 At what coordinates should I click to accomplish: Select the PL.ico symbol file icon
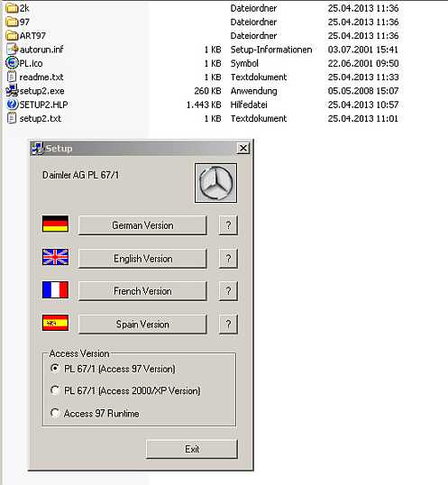(x=12, y=63)
